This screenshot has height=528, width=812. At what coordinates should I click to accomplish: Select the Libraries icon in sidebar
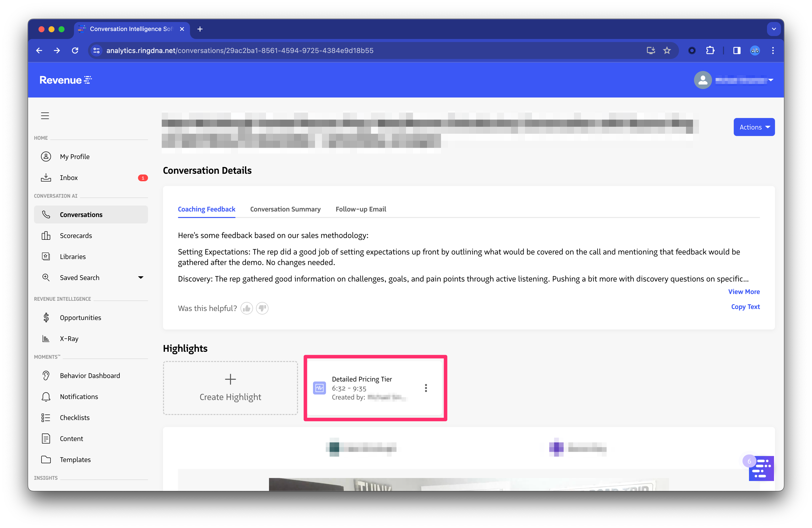46,256
